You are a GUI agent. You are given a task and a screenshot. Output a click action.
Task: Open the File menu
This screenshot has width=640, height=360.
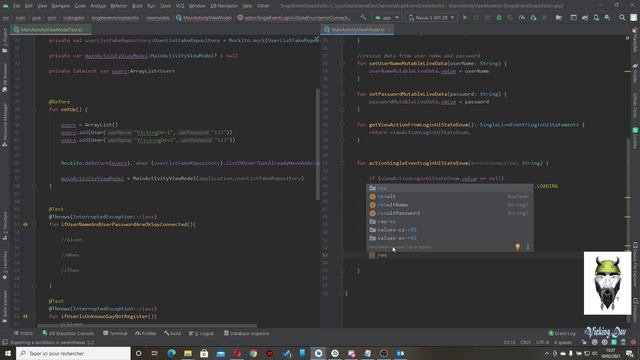point(16,6)
